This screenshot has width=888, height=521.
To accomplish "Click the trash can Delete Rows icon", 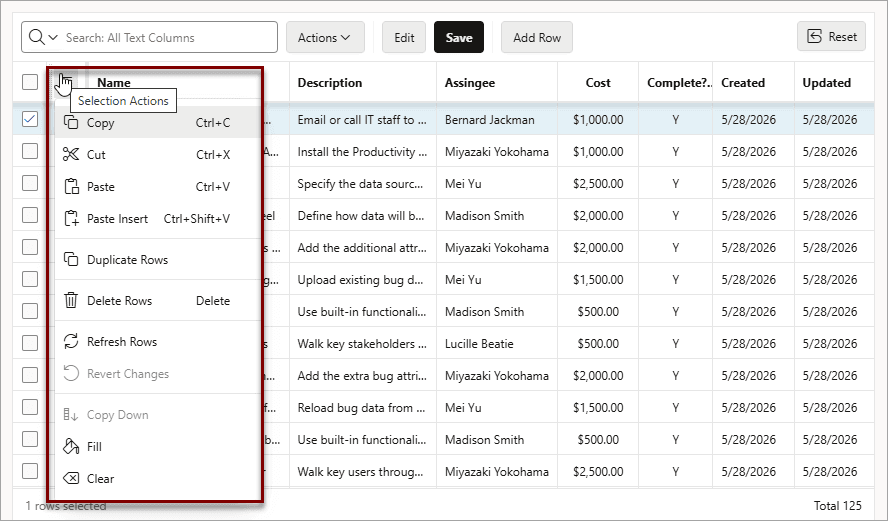I will [x=71, y=300].
